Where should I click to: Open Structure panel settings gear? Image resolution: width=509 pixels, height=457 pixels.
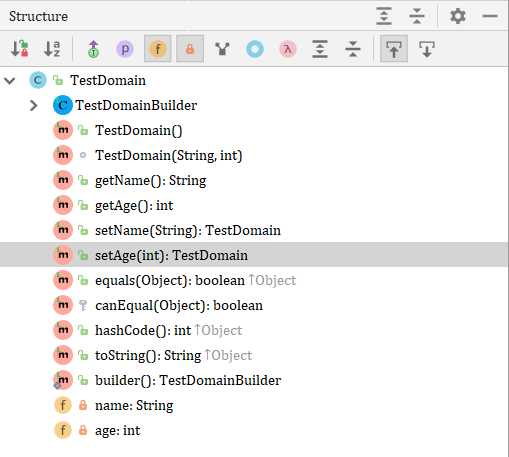pyautogui.click(x=458, y=16)
